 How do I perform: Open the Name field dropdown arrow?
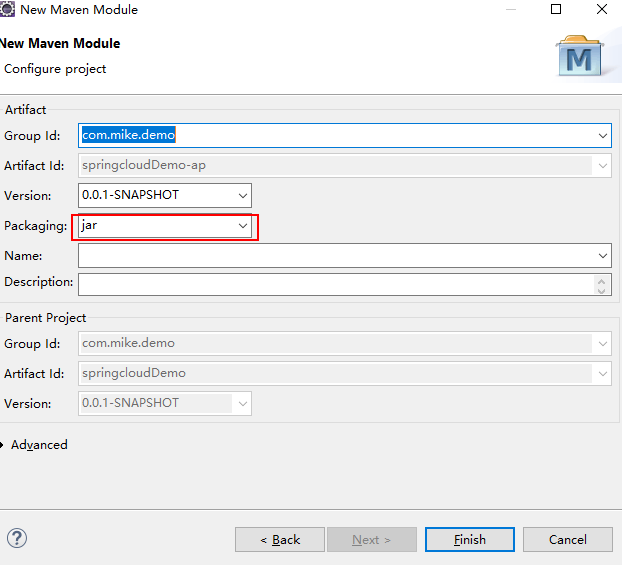(x=603, y=256)
